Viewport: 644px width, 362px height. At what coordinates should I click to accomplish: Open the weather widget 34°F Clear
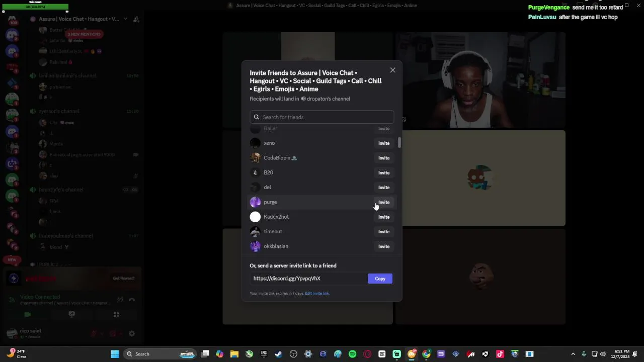click(16, 354)
